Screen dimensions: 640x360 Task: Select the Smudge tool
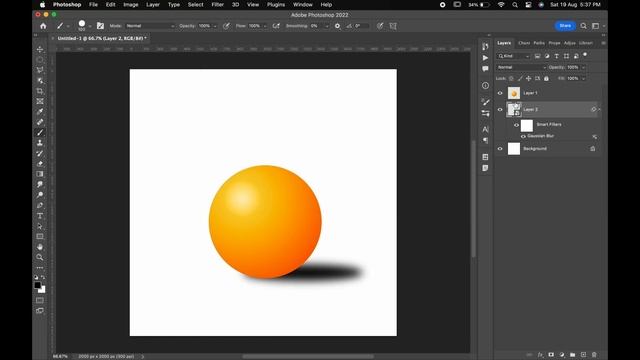click(x=40, y=184)
